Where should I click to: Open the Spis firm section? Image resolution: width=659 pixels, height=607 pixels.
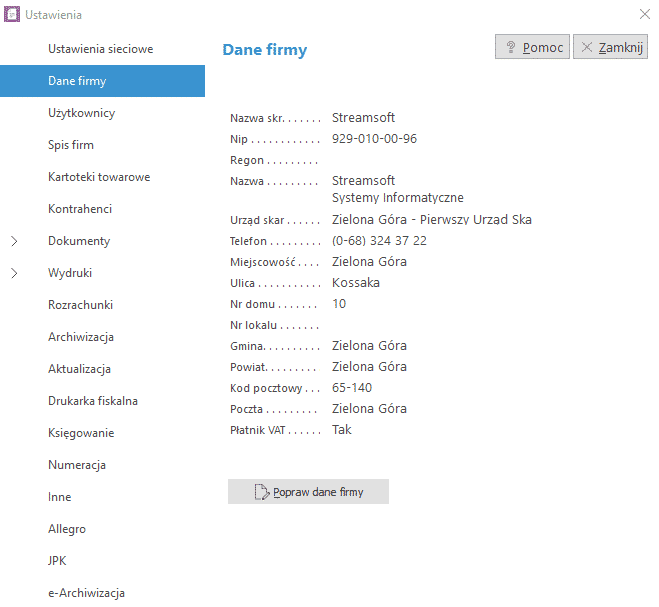coord(71,145)
